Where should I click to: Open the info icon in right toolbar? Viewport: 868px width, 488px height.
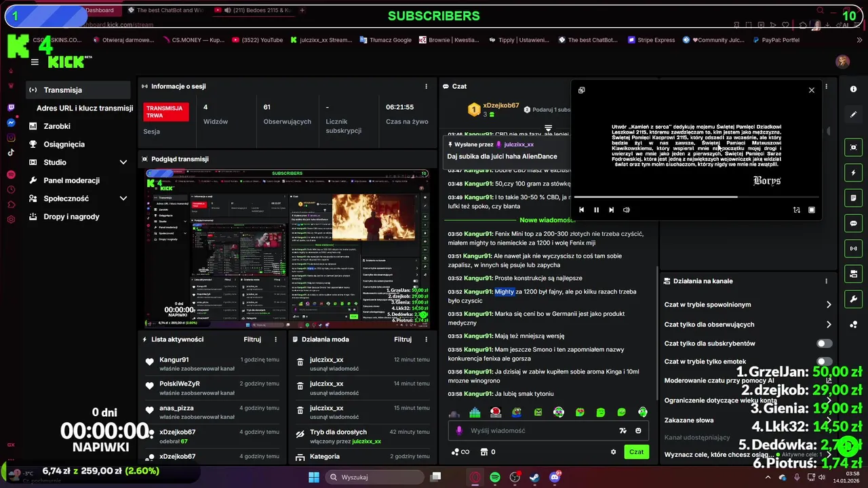click(853, 89)
